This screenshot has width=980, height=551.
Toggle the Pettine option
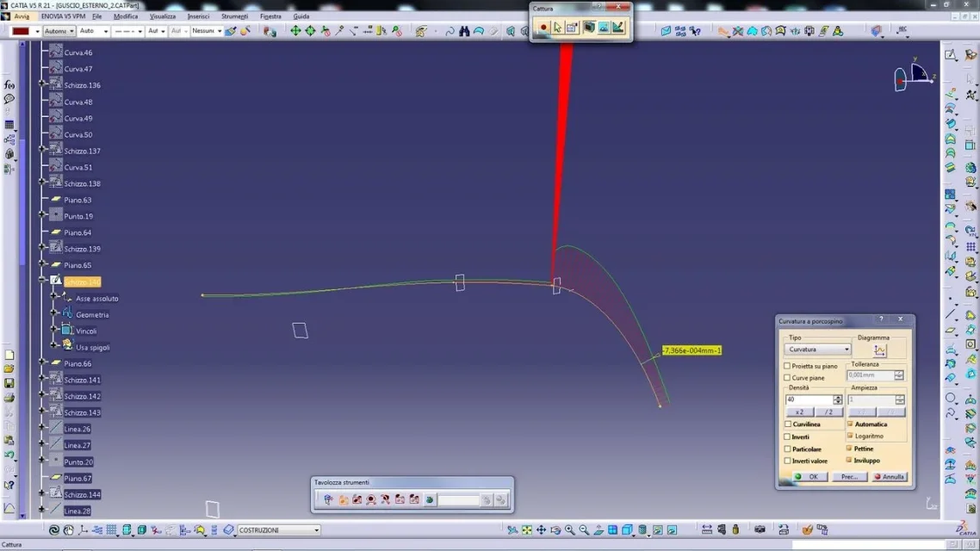(850, 449)
